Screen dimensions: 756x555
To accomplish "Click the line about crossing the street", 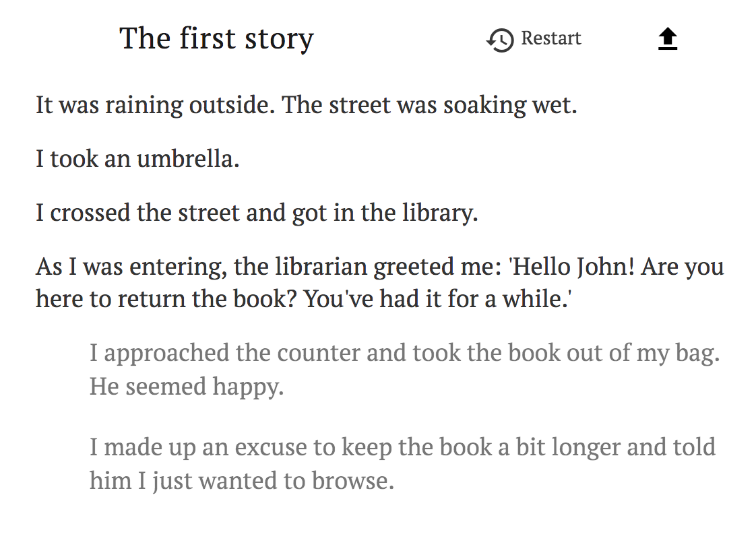I will (257, 212).
